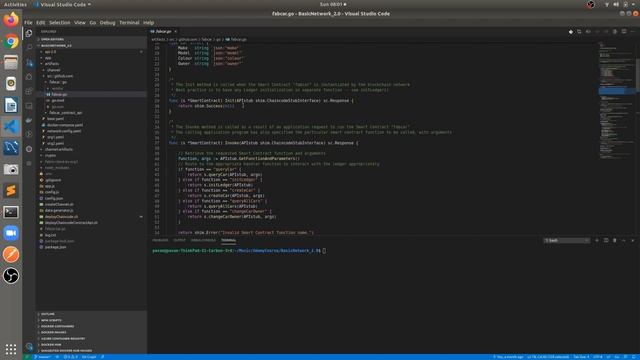640x360 pixels.
Task: Click the git branch indicator in status bar
Action: tap(42, 357)
